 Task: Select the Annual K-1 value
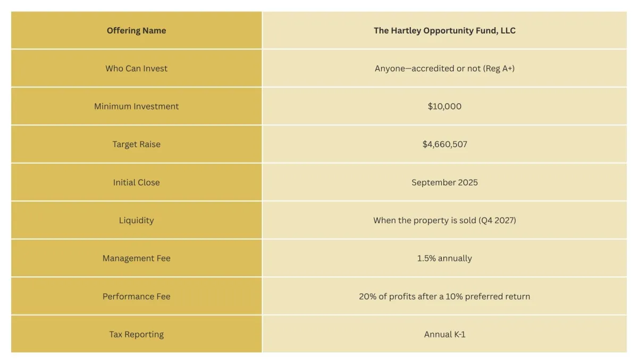(444, 334)
